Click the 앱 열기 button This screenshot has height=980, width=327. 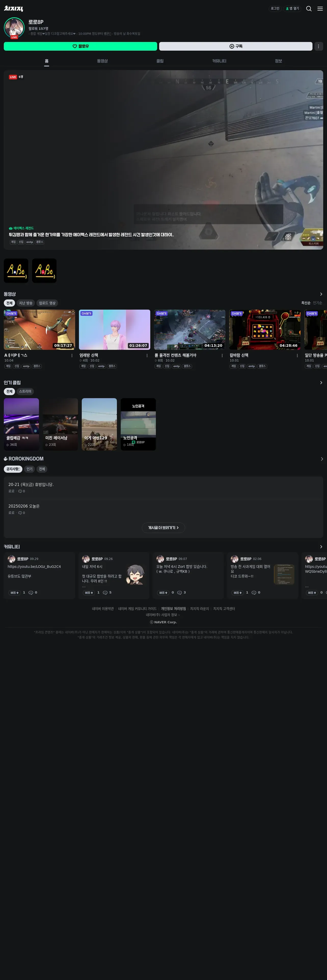[x=292, y=8]
